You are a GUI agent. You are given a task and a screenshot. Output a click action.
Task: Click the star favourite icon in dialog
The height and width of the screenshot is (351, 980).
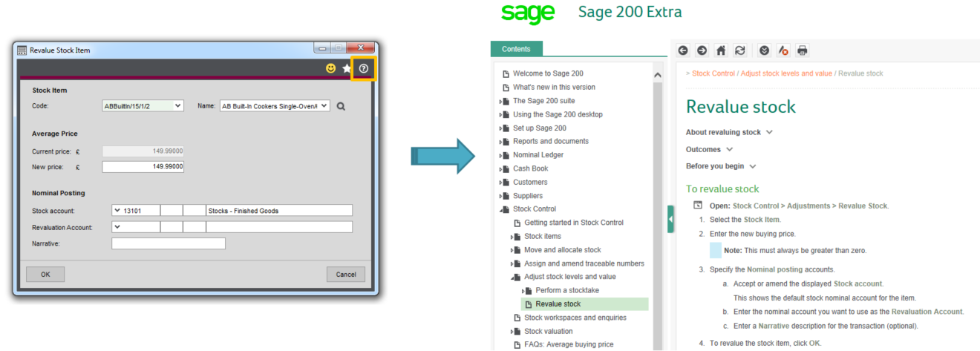347,68
